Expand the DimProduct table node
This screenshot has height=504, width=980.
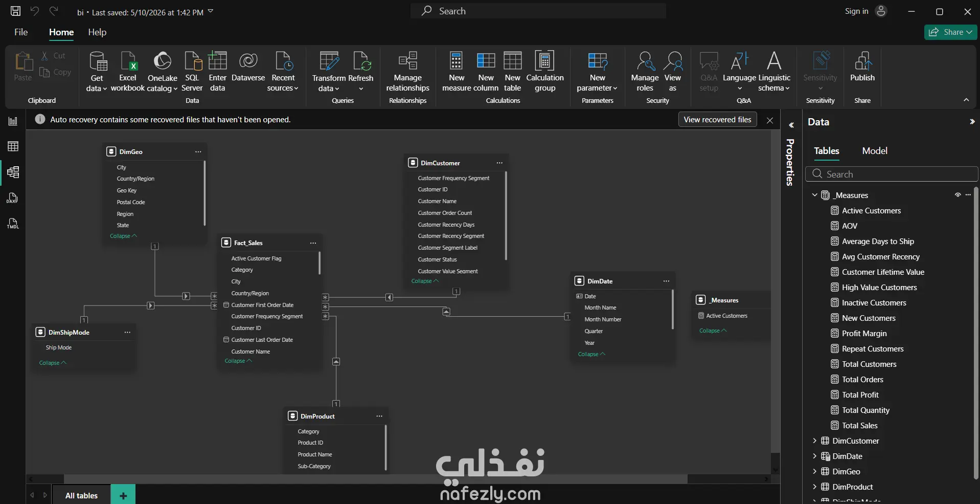814,487
